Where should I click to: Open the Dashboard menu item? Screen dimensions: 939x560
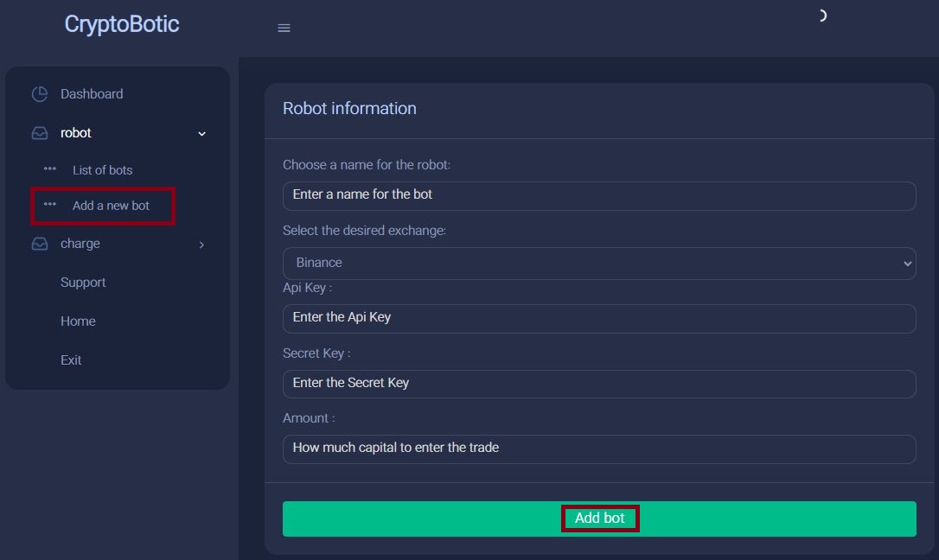[92, 94]
